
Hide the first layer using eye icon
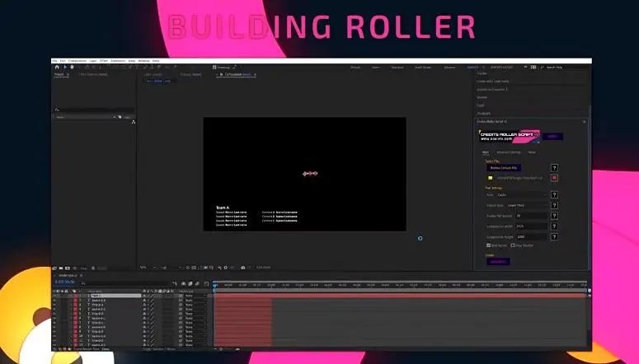click(x=55, y=296)
